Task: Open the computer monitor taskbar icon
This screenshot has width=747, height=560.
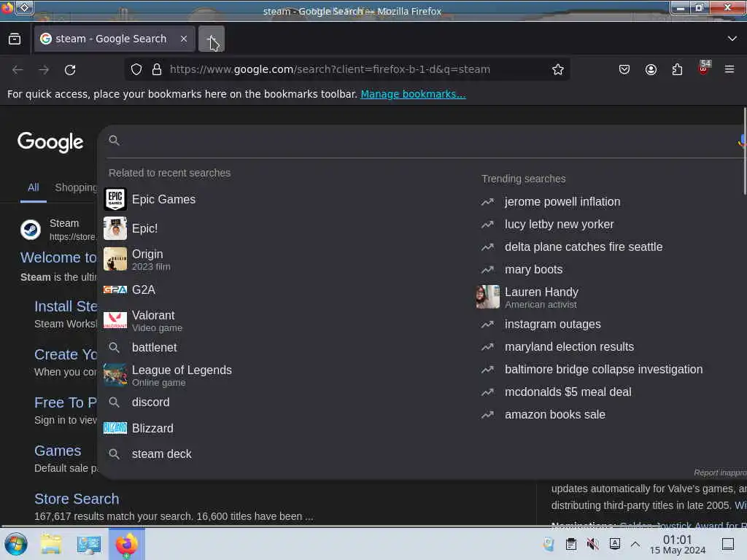Action: pos(88,544)
